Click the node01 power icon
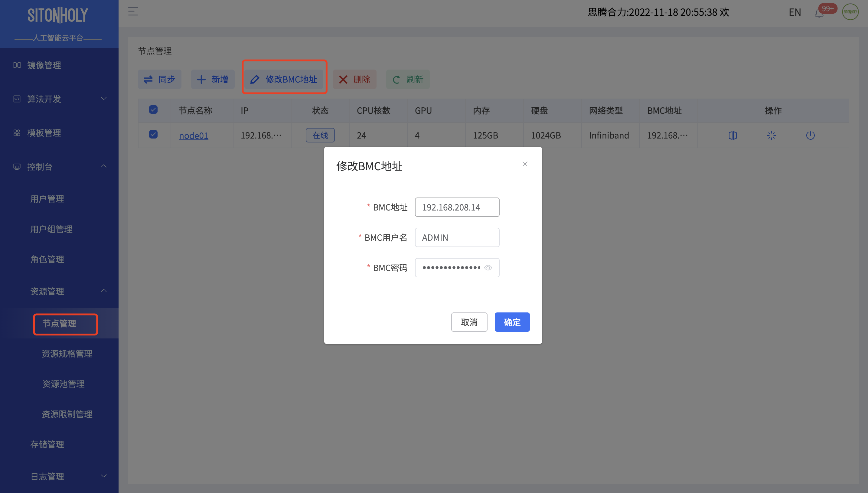Viewport: 868px width, 493px height. click(811, 135)
